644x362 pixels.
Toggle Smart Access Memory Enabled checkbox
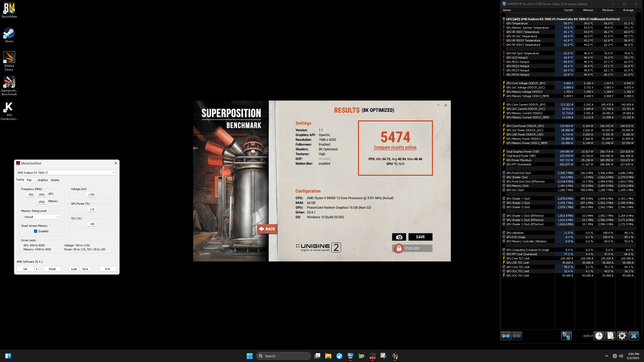35,231
